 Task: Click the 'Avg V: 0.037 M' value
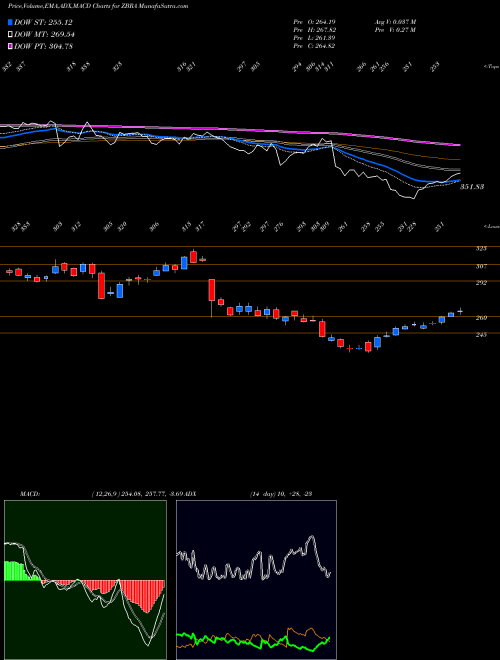tap(395, 22)
